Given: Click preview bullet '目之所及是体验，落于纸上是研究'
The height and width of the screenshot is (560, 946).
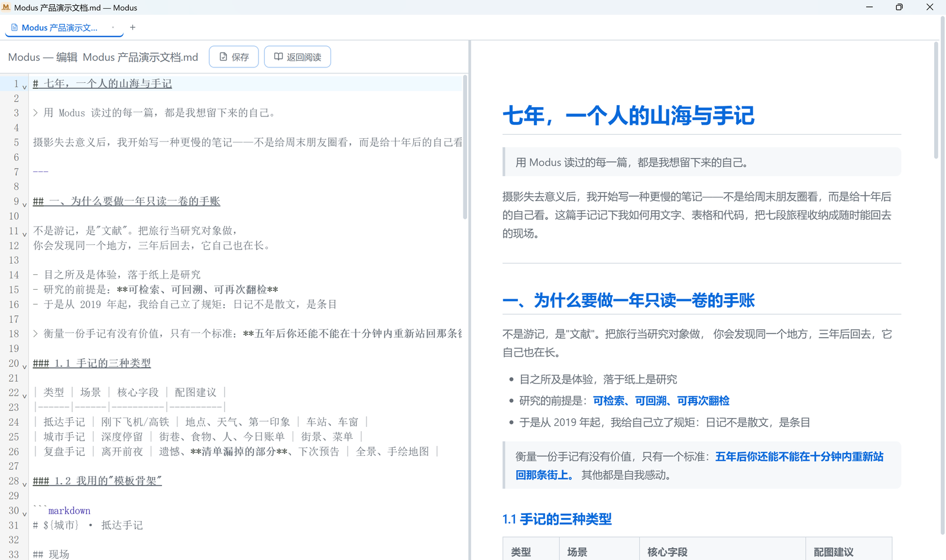Looking at the screenshot, I should tap(598, 379).
